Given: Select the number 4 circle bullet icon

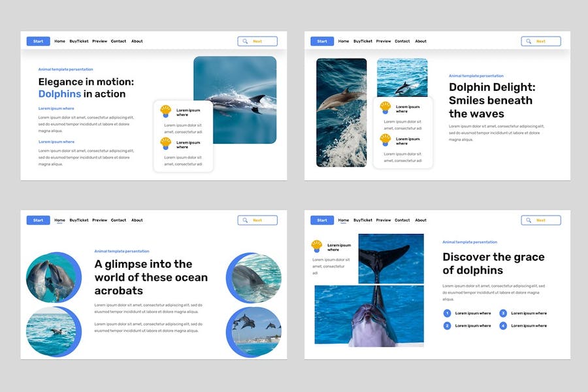Looking at the screenshot, I should coord(503,325).
